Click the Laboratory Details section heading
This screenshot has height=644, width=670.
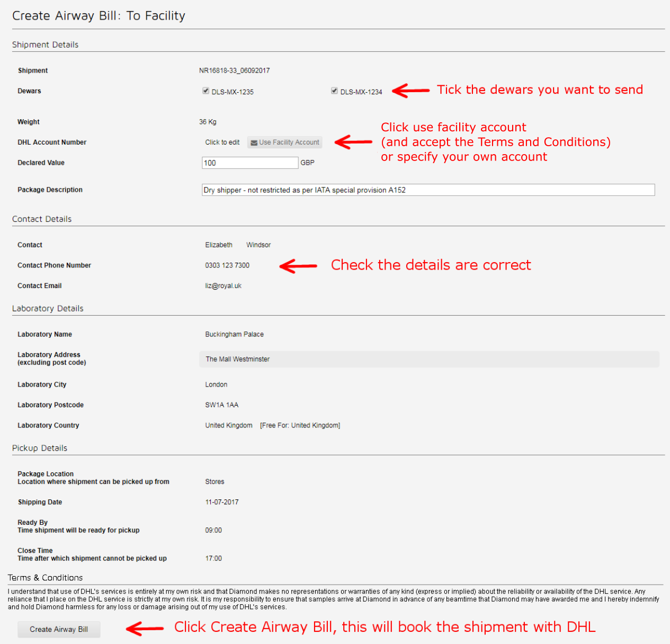(x=48, y=308)
